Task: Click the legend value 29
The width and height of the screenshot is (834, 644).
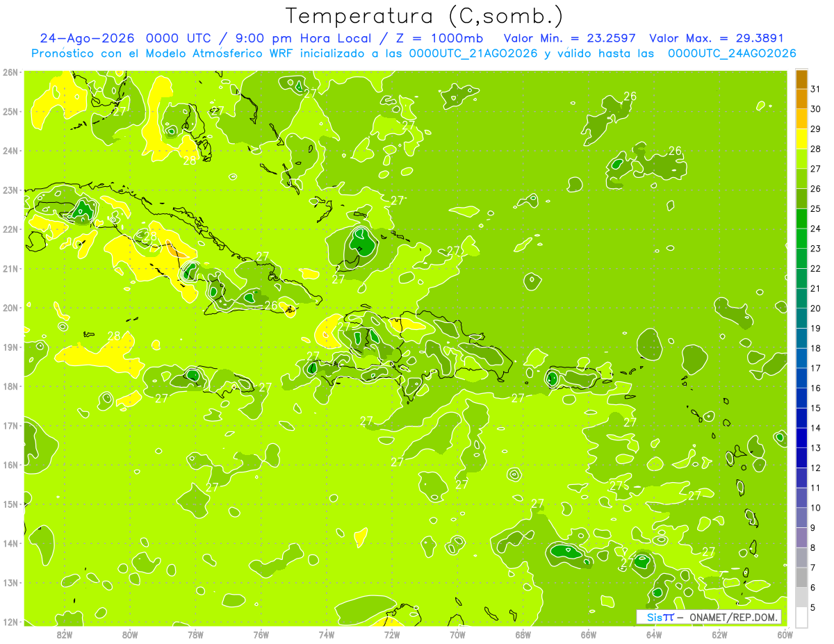Action: point(816,129)
